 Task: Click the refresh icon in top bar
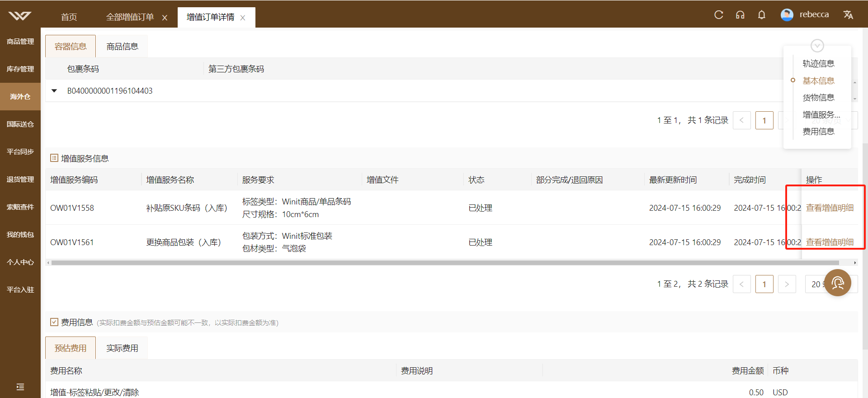[x=719, y=15]
